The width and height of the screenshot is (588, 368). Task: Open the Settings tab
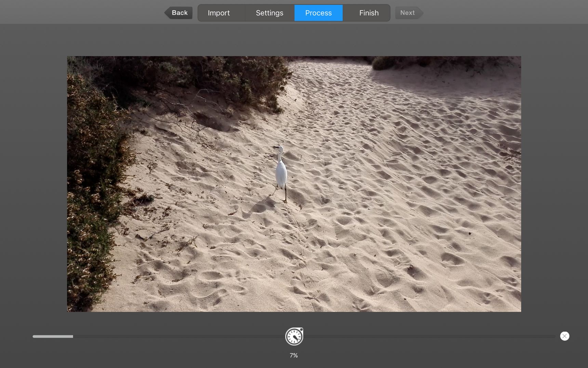pos(269,13)
